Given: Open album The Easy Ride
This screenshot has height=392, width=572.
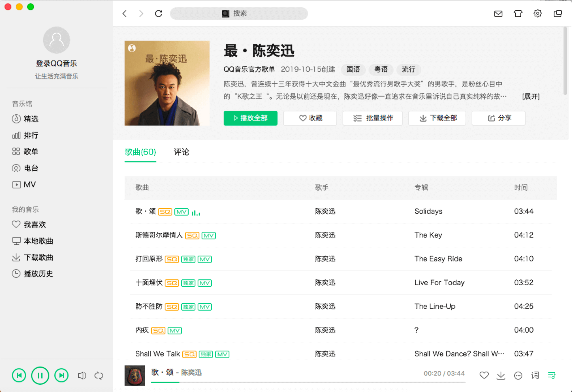Looking at the screenshot, I should (438, 259).
